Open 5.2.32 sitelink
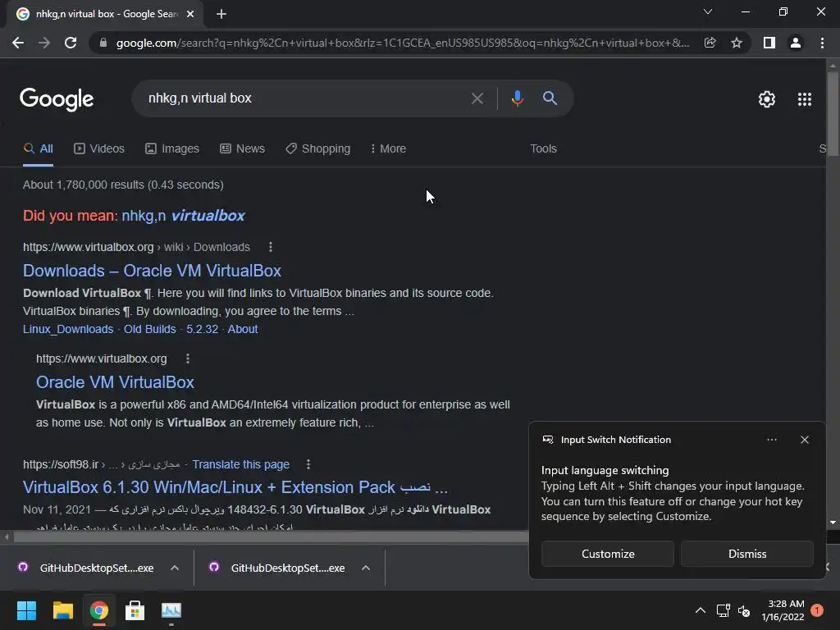This screenshot has height=630, width=840. click(202, 329)
